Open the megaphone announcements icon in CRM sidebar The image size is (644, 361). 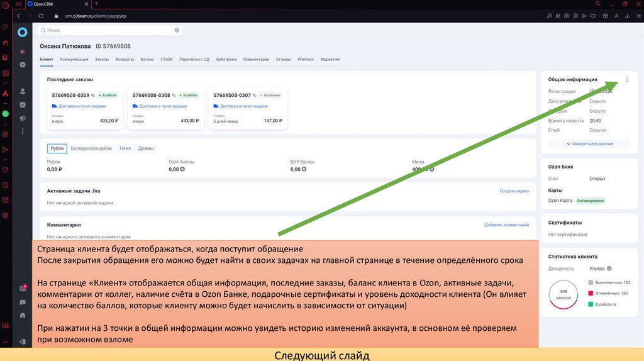pyautogui.click(x=23, y=118)
